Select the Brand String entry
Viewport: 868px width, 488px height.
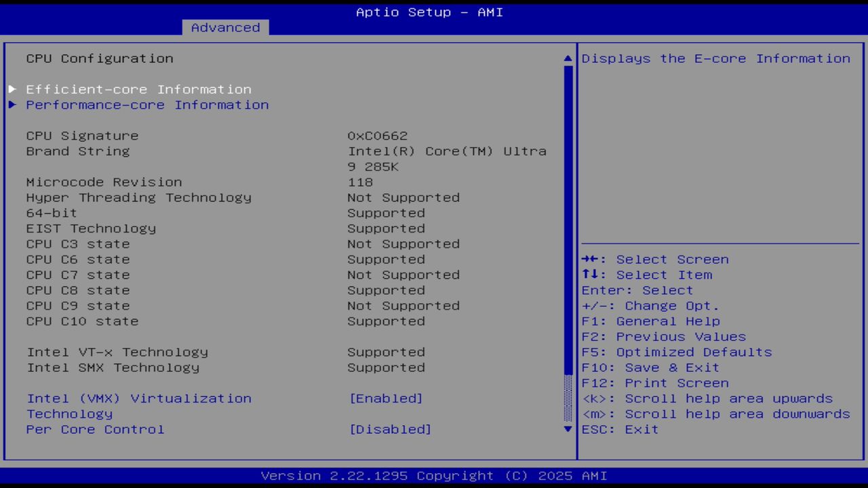77,151
